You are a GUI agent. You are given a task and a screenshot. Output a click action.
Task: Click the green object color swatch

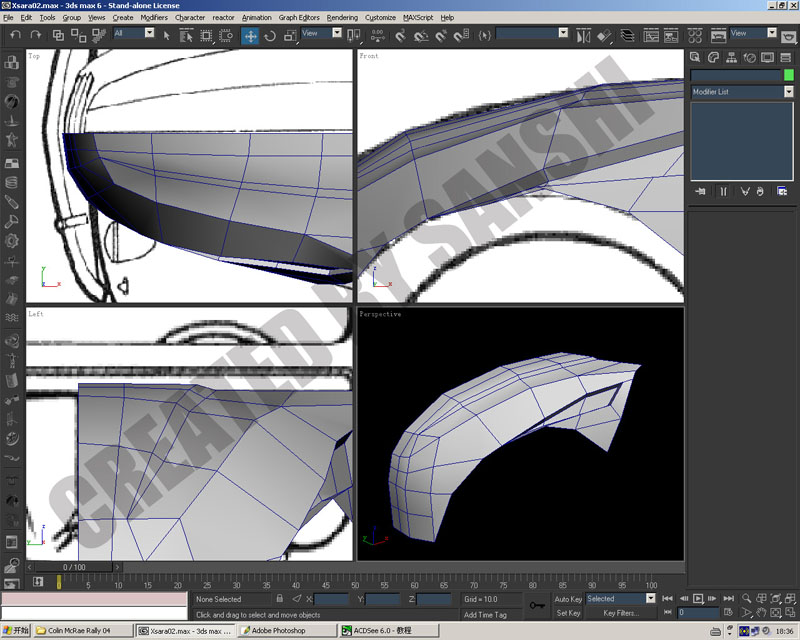788,75
